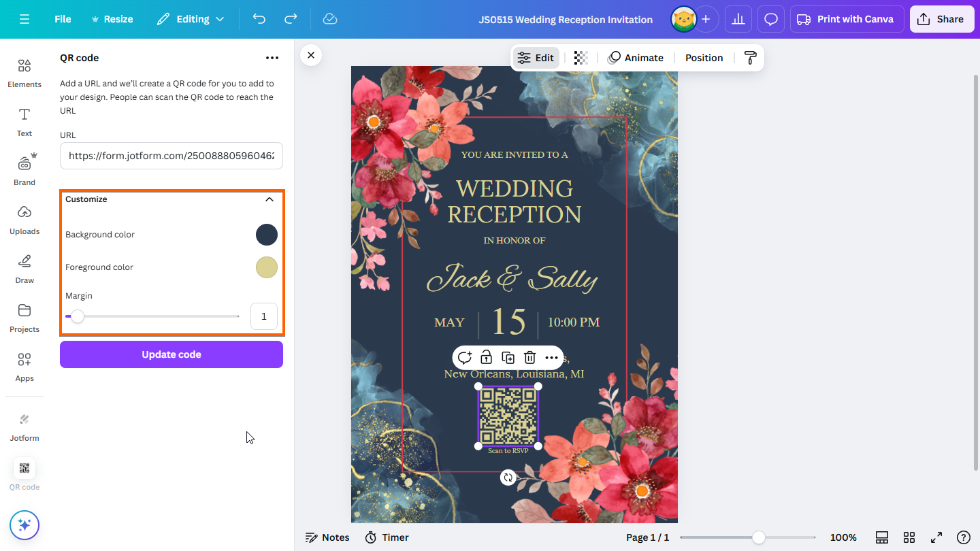This screenshot has height=551, width=980.
Task: Select the Jack & Sally names text
Action: (512, 278)
